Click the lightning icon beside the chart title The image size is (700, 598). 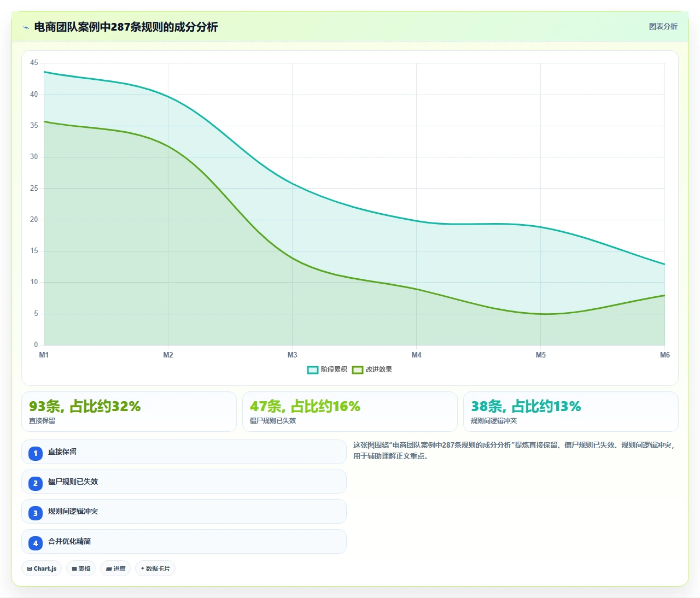26,27
